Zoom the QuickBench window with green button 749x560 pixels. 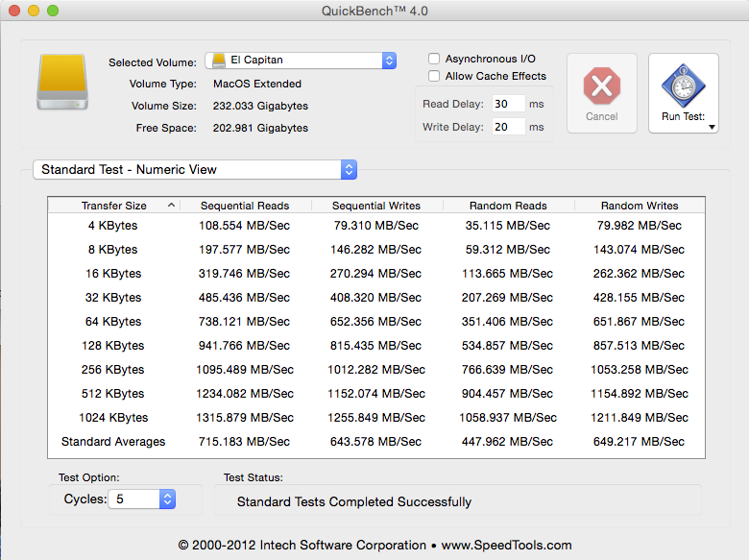53,11
